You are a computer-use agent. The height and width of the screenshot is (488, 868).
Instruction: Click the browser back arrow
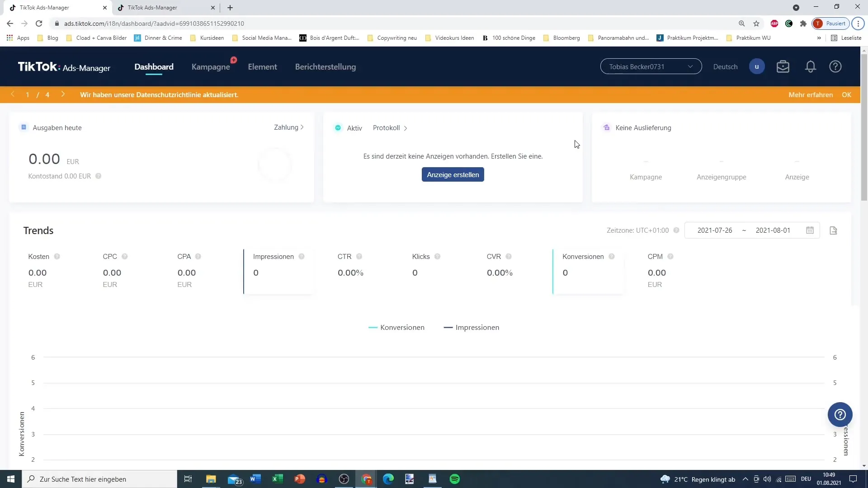[x=10, y=23]
